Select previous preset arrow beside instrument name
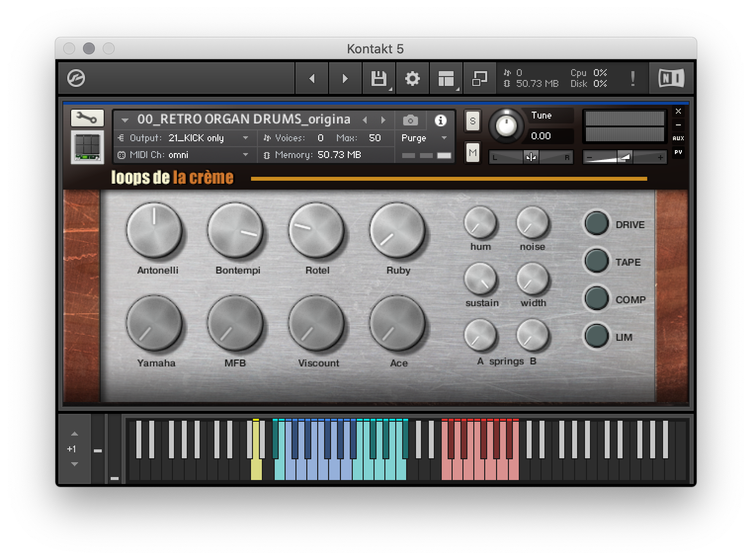 coord(365,120)
